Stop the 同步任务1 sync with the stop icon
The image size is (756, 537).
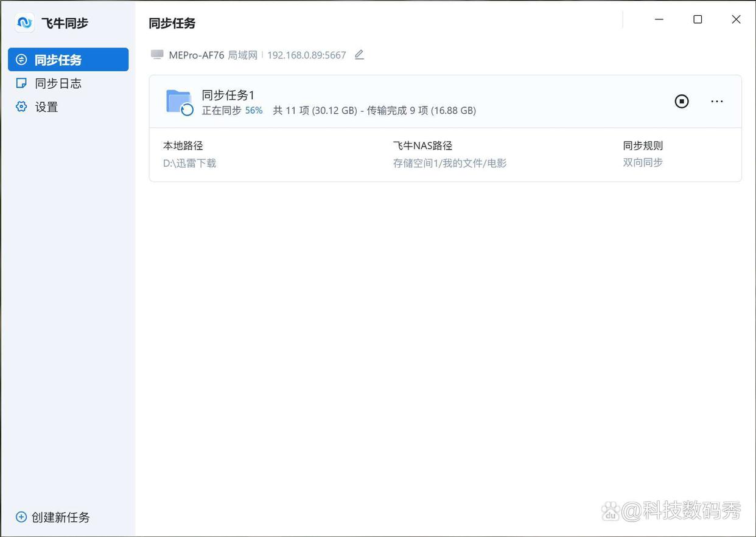click(682, 102)
